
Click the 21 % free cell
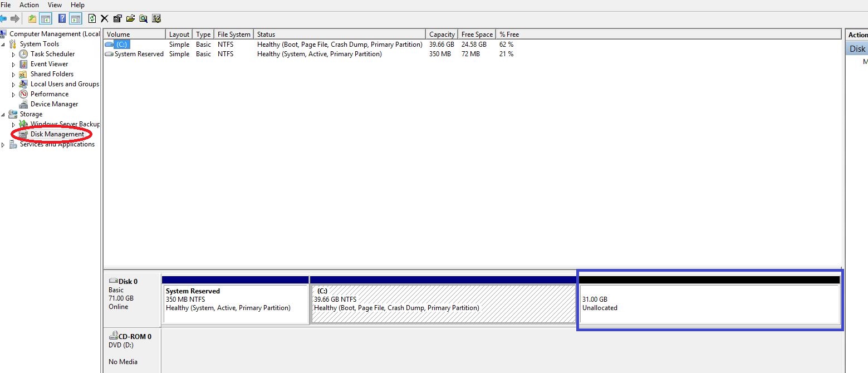click(x=507, y=54)
